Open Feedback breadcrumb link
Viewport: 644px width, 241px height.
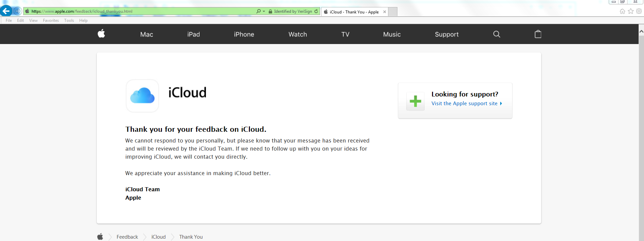pos(127,237)
